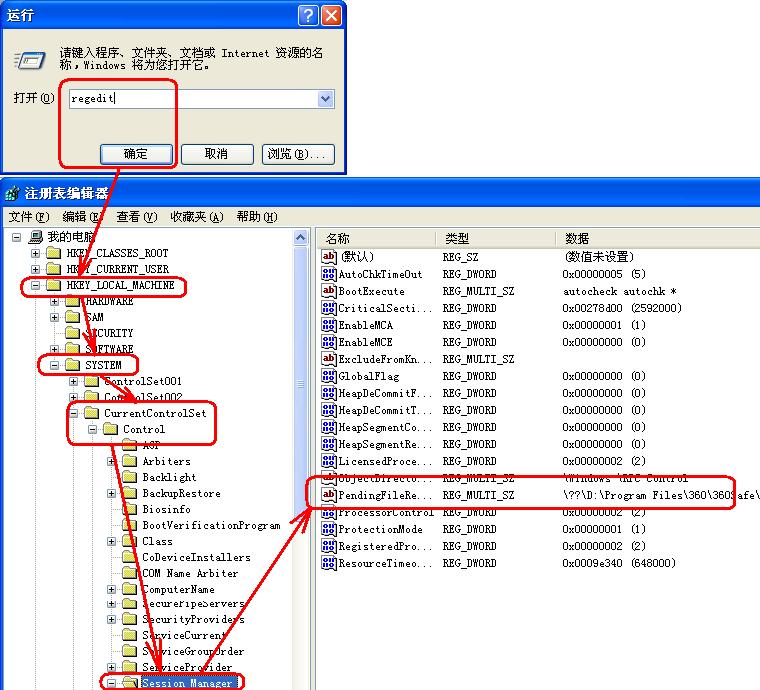This screenshot has width=760, height=690.
Task: Click the AutoChkTimeOut DWORD value icon
Action: click(x=328, y=274)
